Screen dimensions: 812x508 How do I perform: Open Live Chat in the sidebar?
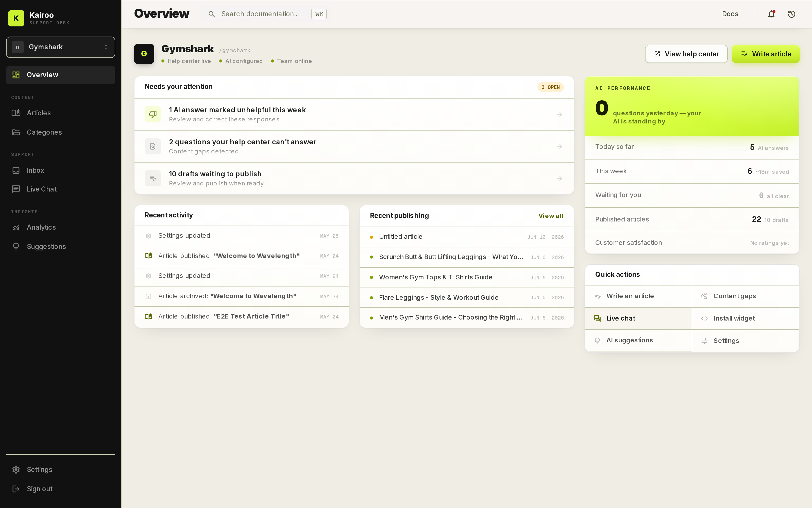click(60, 189)
